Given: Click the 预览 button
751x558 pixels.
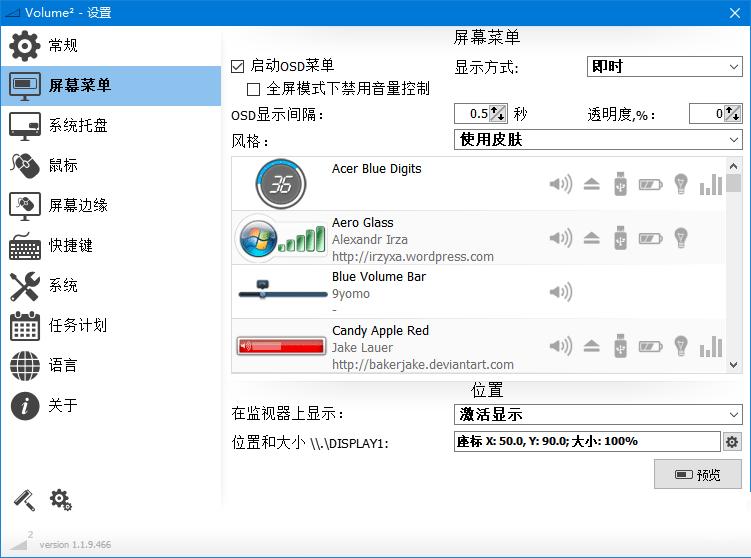Looking at the screenshot, I should [x=698, y=475].
